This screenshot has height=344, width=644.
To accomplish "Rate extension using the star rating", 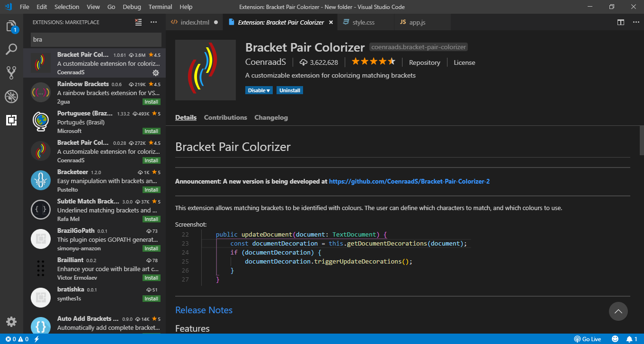I will click(x=373, y=62).
